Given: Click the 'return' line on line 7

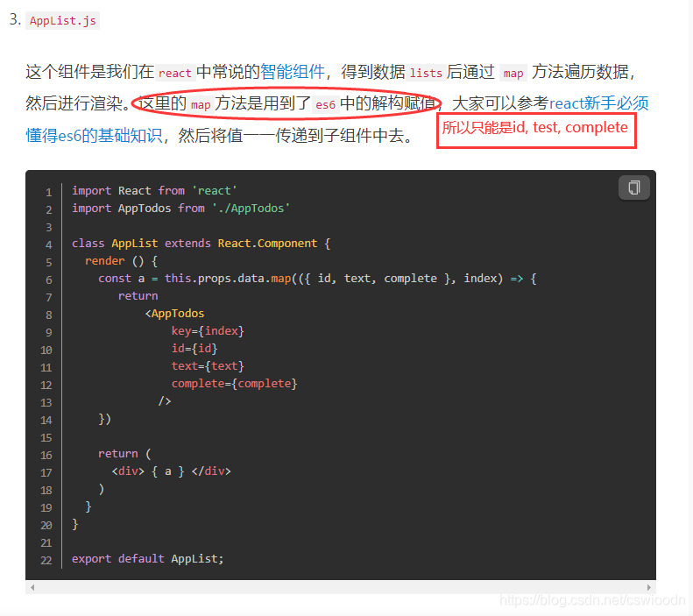Looking at the screenshot, I should (x=138, y=295).
